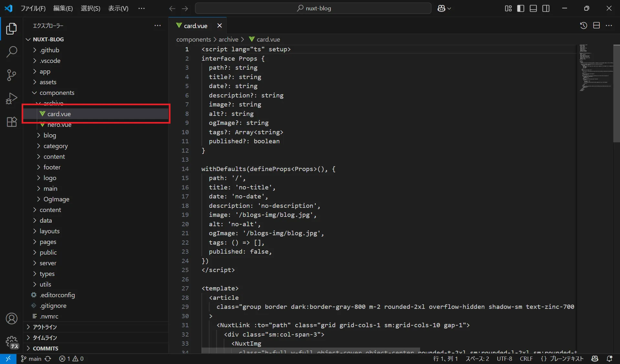The width and height of the screenshot is (620, 364).
Task: Open the Extensions view
Action: pos(12,122)
